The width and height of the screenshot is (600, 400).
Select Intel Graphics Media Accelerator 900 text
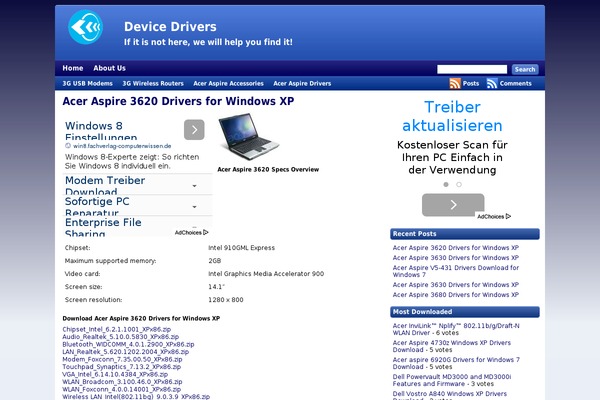click(266, 274)
